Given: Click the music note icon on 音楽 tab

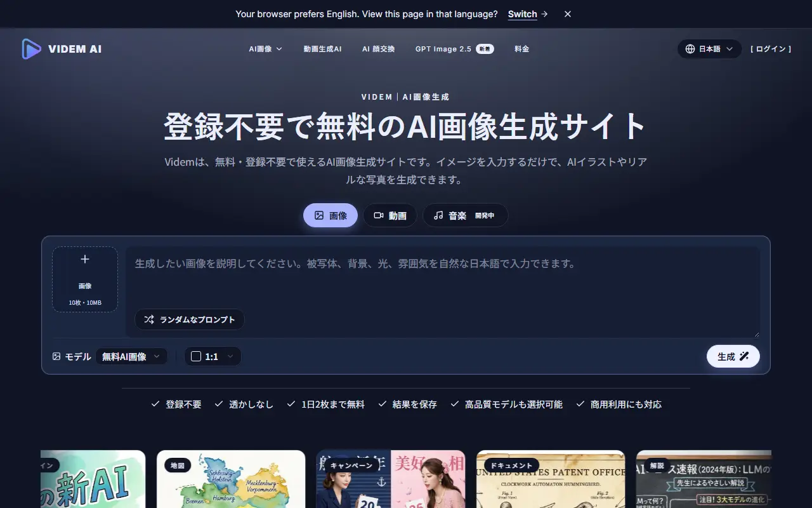Looking at the screenshot, I should click(x=438, y=215).
